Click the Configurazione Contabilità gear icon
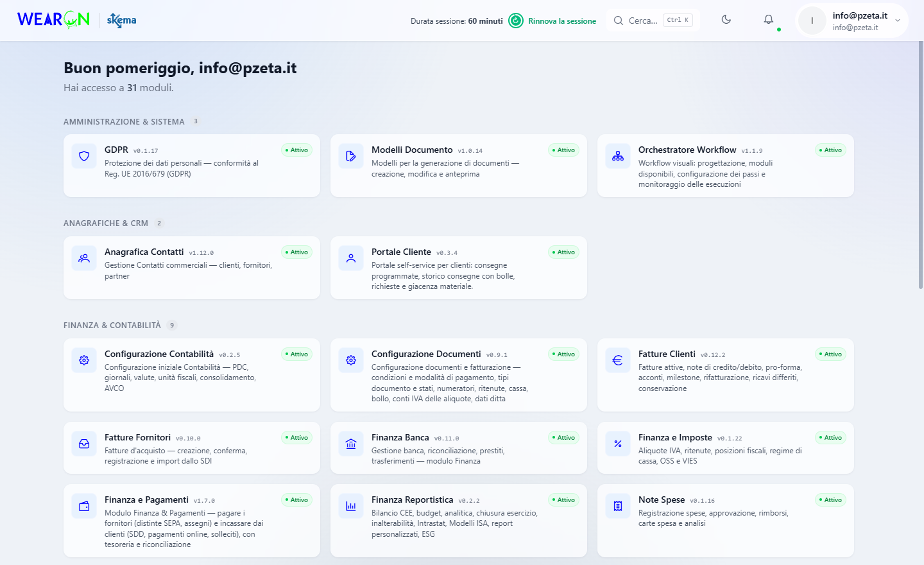The image size is (924, 565). [84, 360]
